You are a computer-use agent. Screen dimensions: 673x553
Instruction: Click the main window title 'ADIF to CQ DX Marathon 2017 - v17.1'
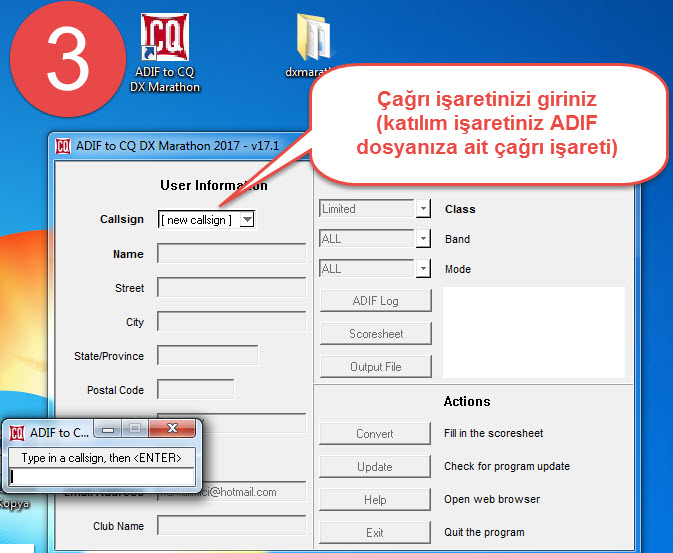tap(177, 146)
